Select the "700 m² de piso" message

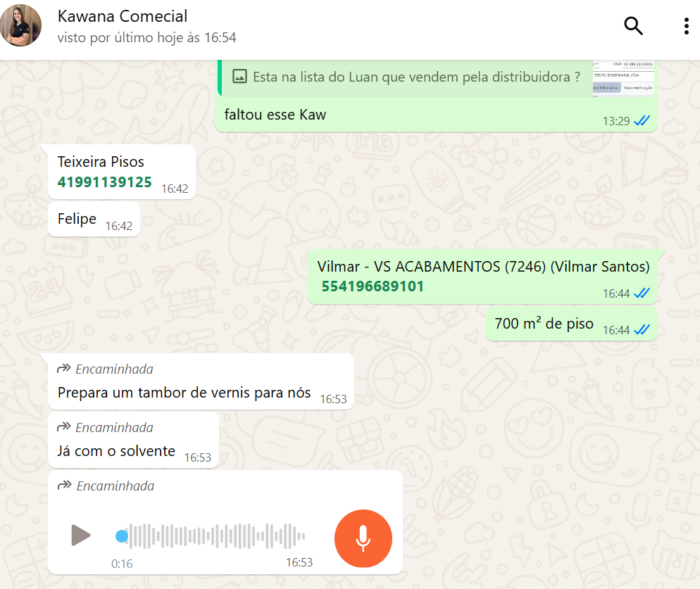tap(571, 324)
